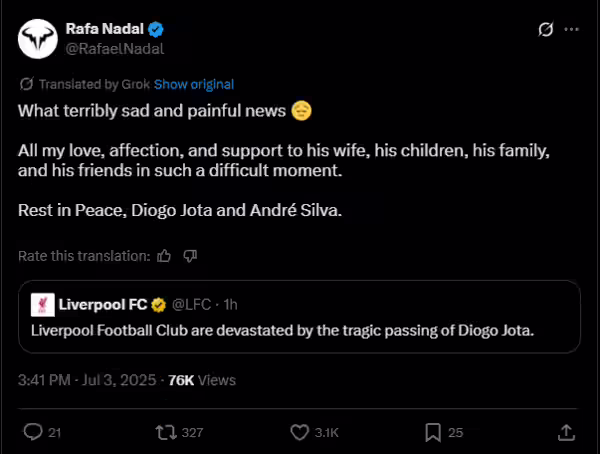Open the reply comment icon

pyautogui.click(x=33, y=432)
